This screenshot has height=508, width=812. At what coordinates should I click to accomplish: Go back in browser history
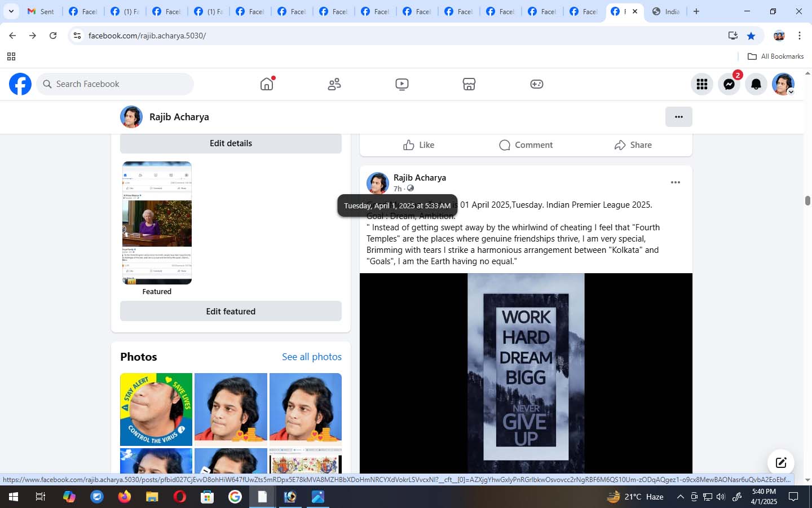point(12,36)
